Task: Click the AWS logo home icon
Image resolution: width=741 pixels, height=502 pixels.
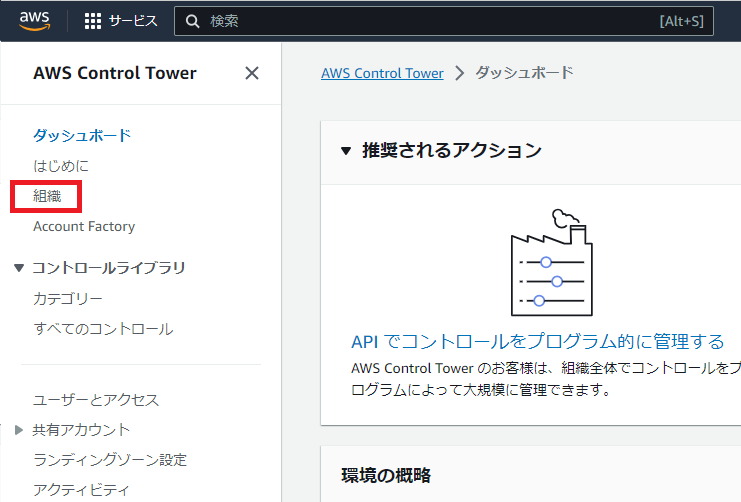Action: [34, 21]
